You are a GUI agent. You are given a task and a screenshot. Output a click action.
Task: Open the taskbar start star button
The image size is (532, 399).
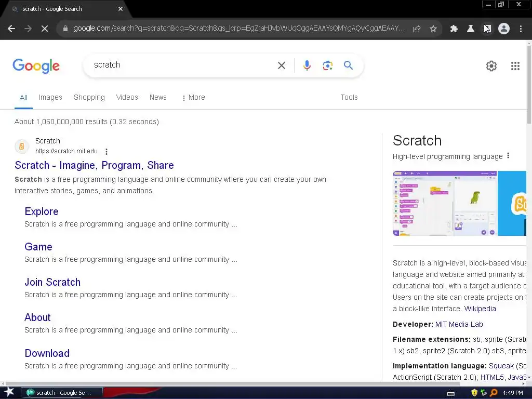pos(9,392)
